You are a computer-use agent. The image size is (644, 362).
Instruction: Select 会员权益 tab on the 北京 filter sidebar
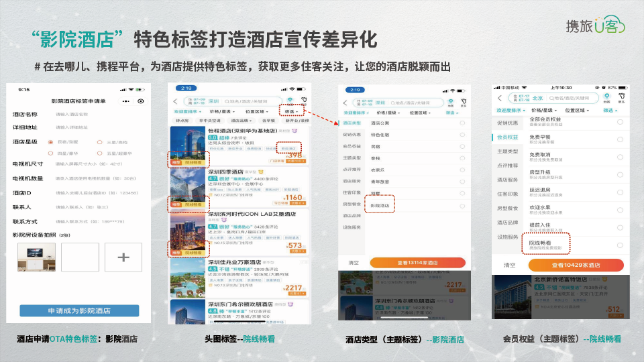(x=508, y=137)
